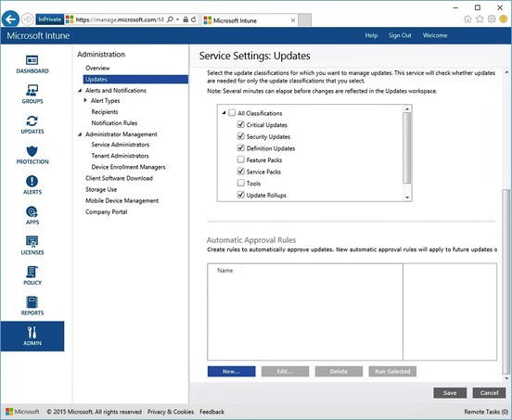
Task: Click classifications list scroll-down arrow
Action: [407, 197]
